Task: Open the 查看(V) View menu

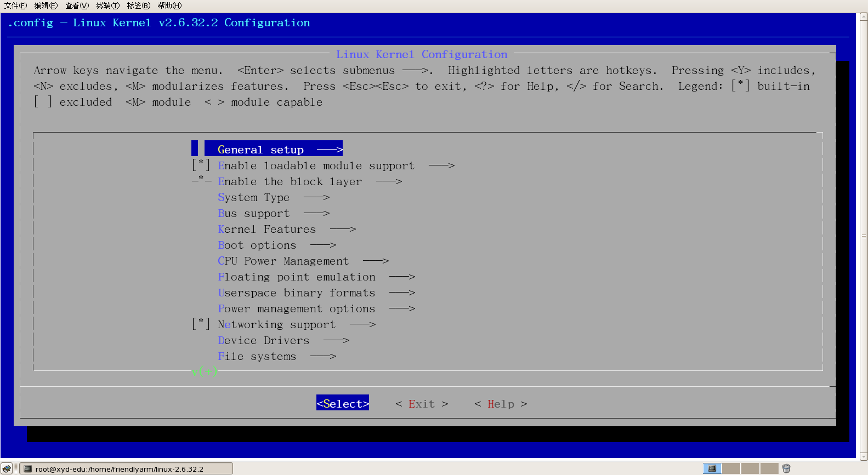Action: coord(77,5)
